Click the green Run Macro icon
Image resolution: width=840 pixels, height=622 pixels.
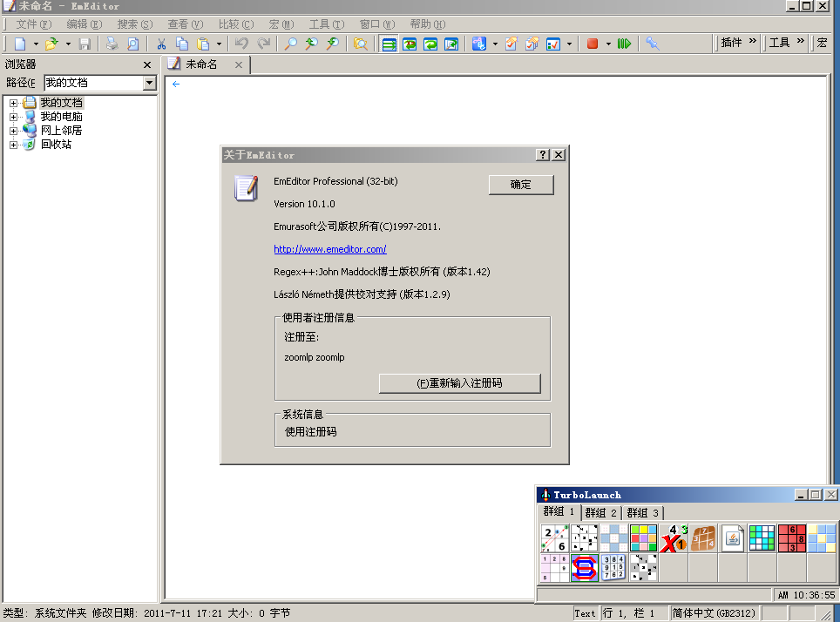pyautogui.click(x=624, y=44)
